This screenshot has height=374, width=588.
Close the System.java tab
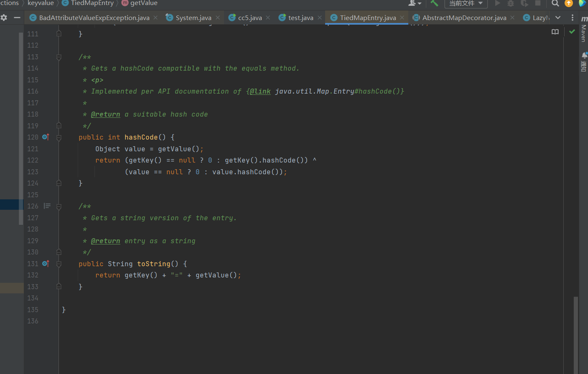click(218, 18)
